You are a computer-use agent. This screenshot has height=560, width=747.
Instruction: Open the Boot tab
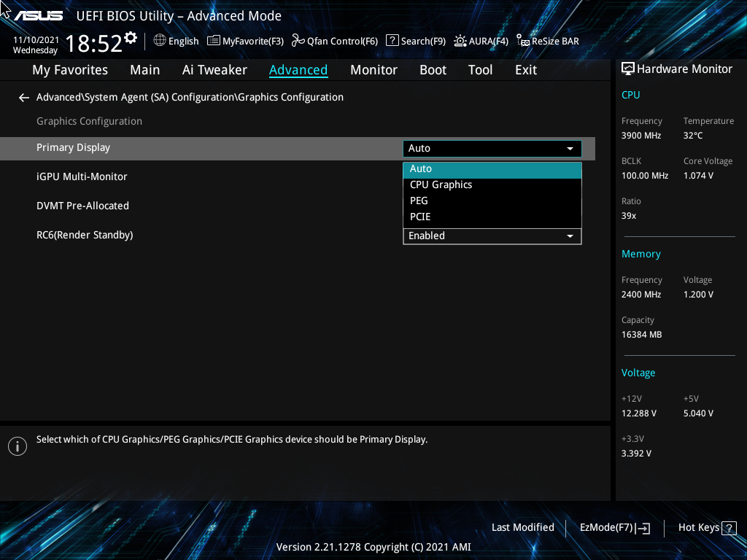(433, 70)
